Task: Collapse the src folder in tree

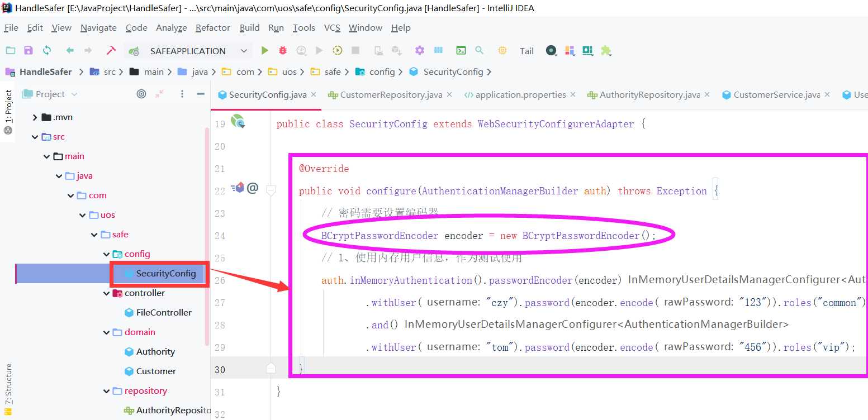Action: (x=35, y=137)
